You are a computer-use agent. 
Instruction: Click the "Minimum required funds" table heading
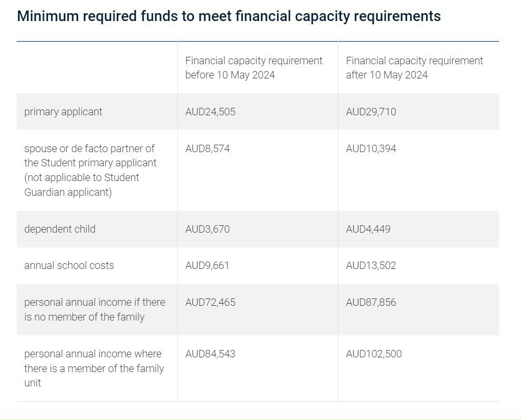pos(229,16)
